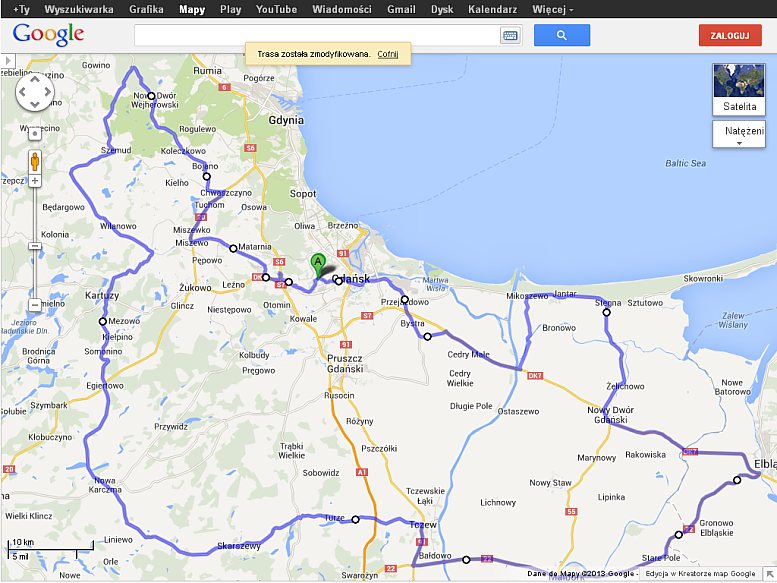
Task: Open Kalendarz in the top bar
Action: (493, 9)
